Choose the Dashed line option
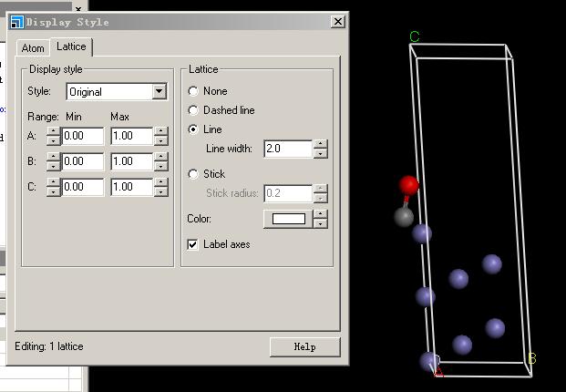This screenshot has width=566, height=392. click(193, 110)
